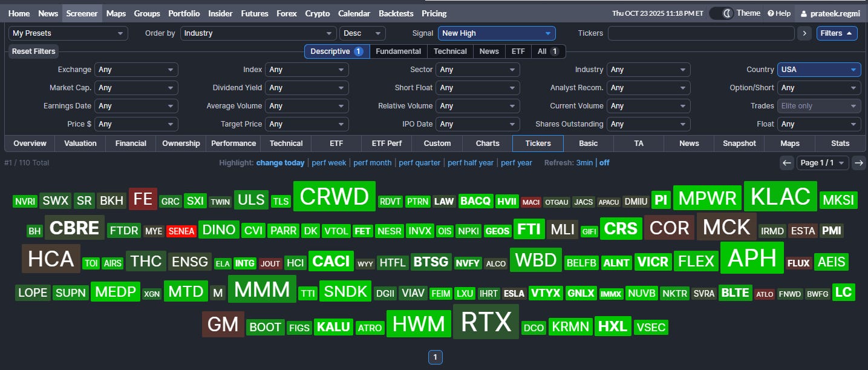Turn refresh off link
Screen dimensions: 868x370
click(x=604, y=162)
